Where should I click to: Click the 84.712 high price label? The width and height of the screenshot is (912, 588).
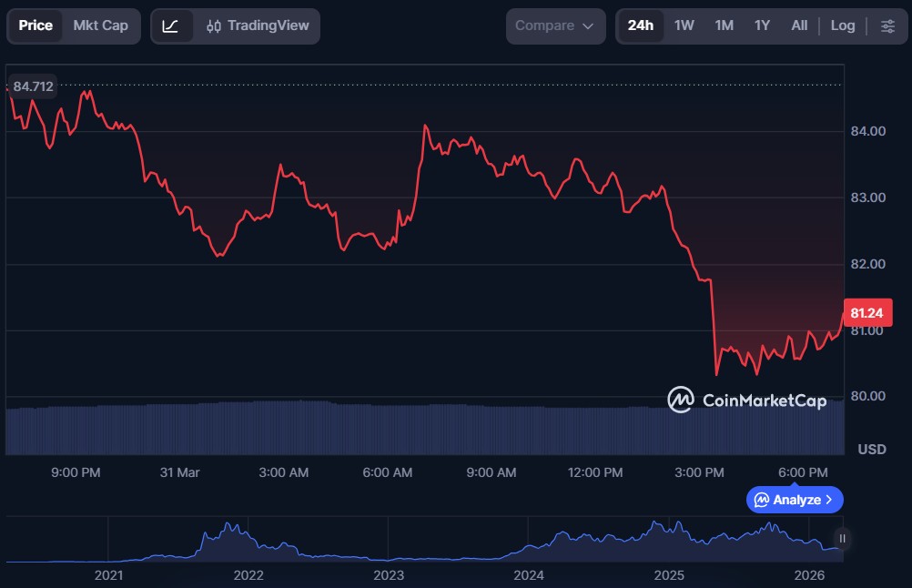[33, 86]
